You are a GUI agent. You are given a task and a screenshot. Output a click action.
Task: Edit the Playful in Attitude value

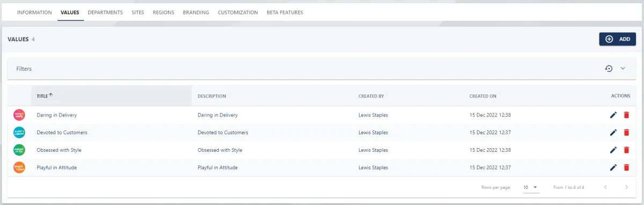pyautogui.click(x=613, y=167)
